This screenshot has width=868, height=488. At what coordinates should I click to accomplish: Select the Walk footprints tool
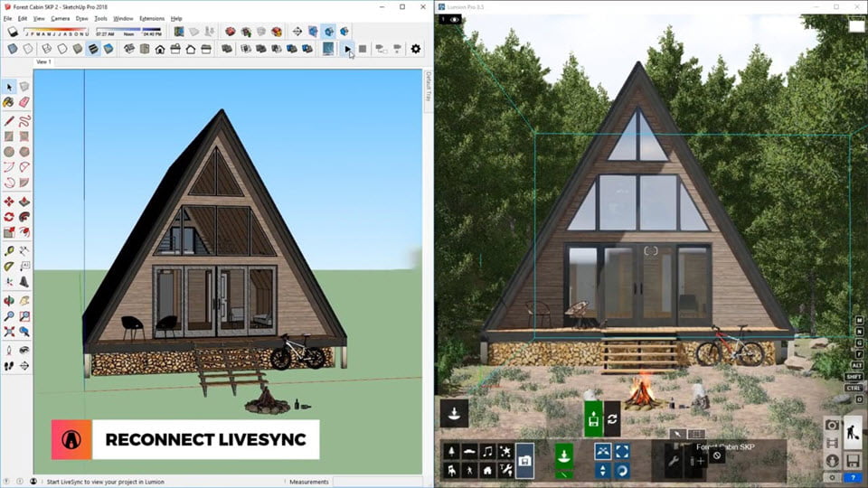pos(9,366)
